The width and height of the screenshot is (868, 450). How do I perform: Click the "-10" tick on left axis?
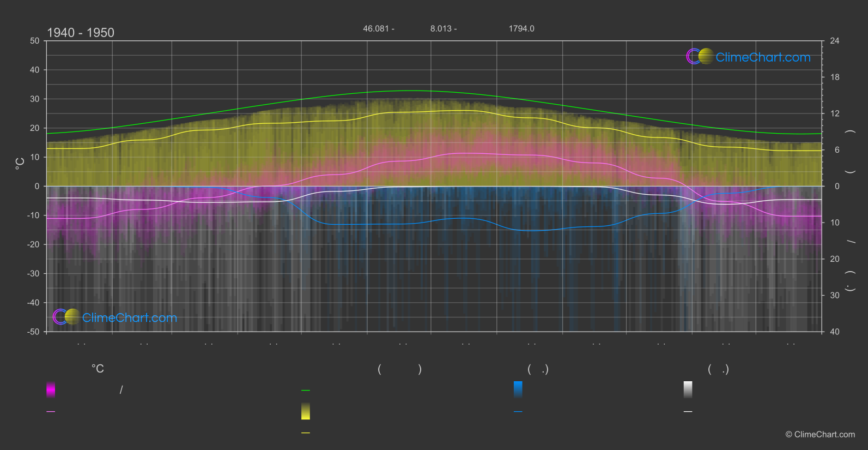pyautogui.click(x=34, y=215)
